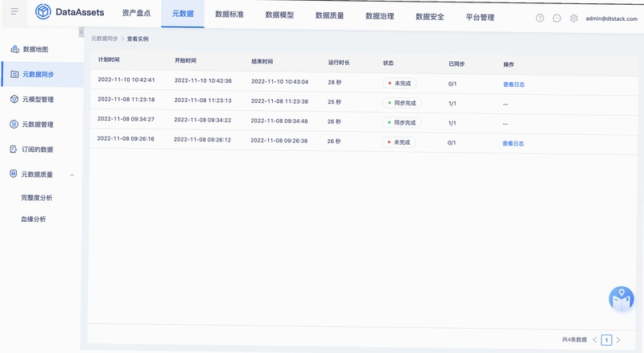Click the 25 秒 duration cell

tap(334, 102)
